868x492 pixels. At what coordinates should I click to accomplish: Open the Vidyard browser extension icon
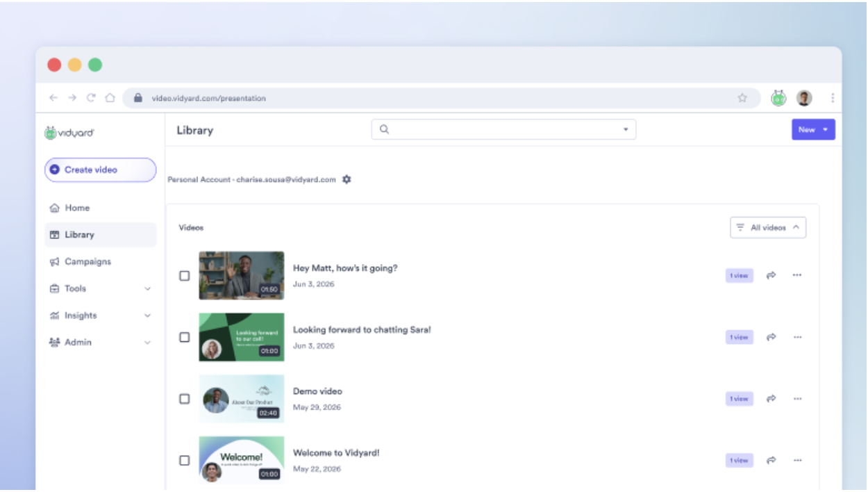pyautogui.click(x=778, y=98)
